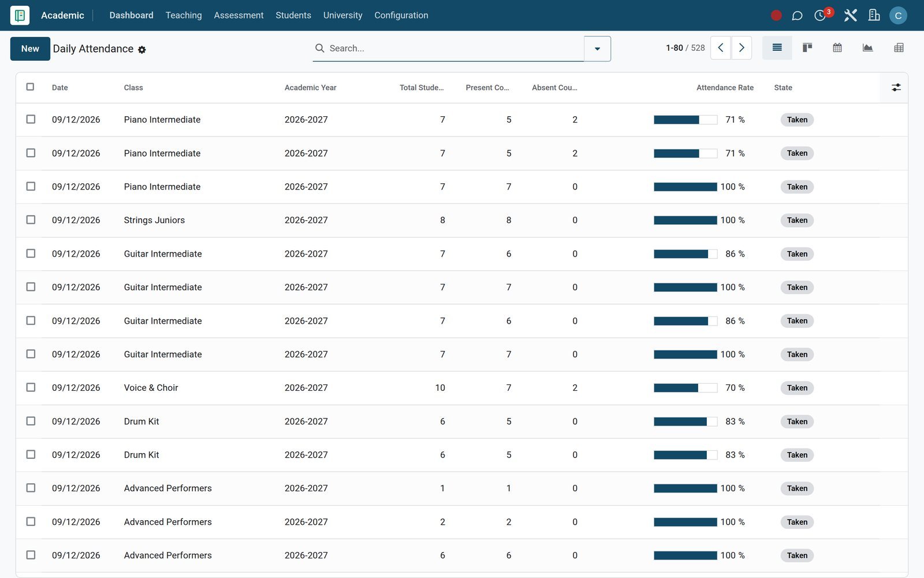Open the Dashboard menu
Image resolution: width=924 pixels, height=578 pixels.
[x=131, y=16]
